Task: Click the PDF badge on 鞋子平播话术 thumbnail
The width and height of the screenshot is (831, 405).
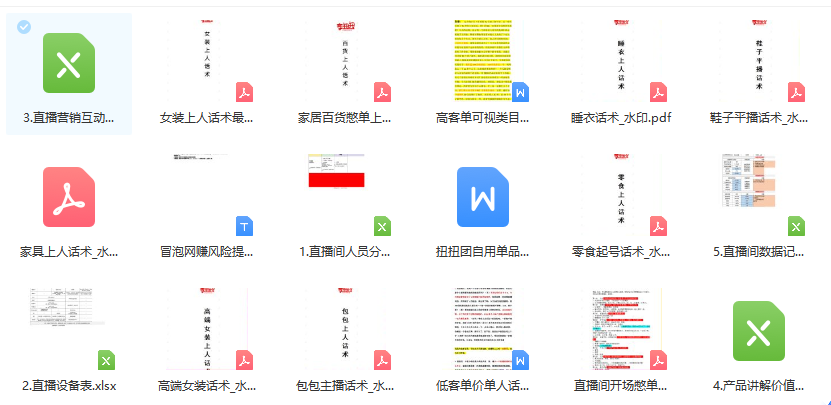Action: coord(797,92)
